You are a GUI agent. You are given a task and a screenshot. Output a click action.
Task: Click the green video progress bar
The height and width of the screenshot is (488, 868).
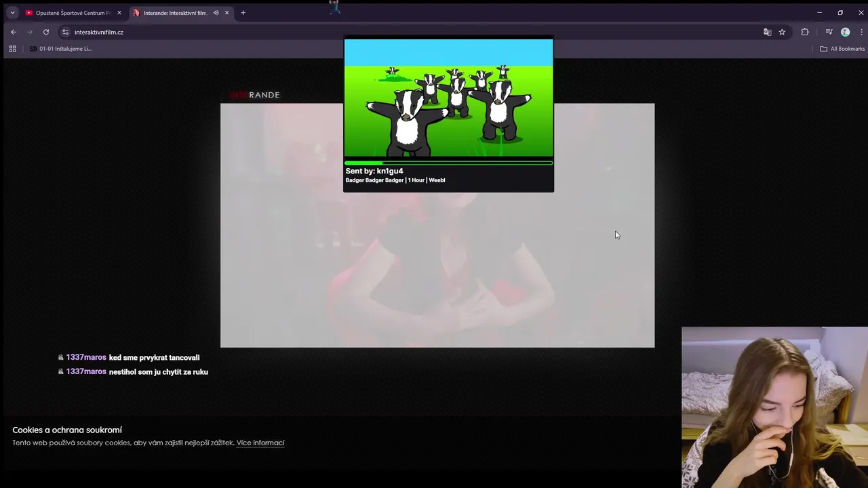point(448,163)
